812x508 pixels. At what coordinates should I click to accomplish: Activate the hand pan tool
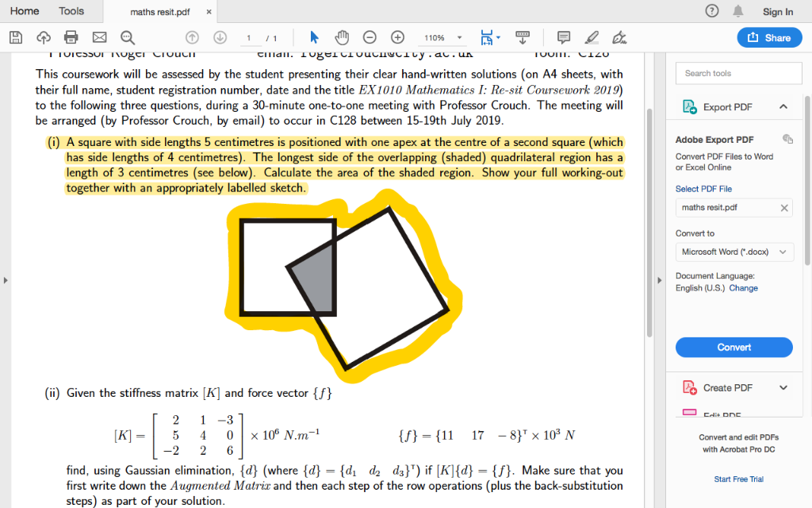[x=342, y=37]
